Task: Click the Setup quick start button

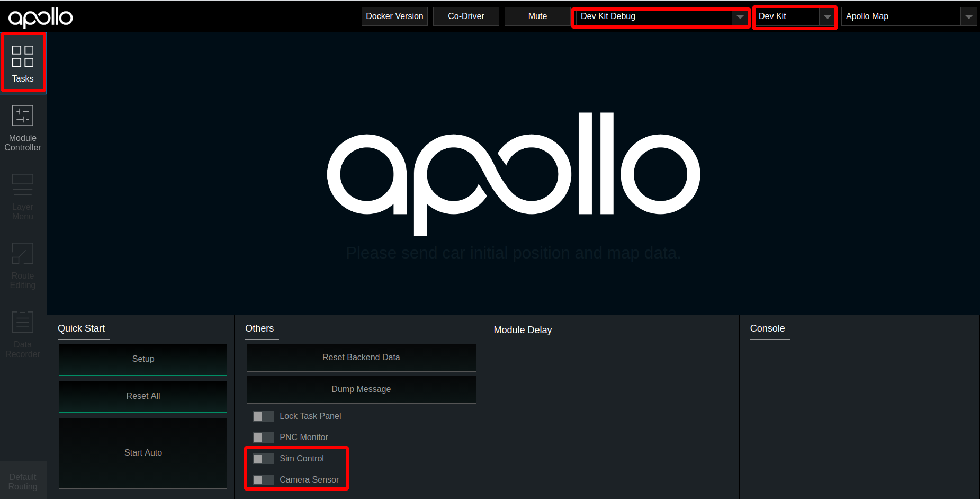Action: pyautogui.click(x=143, y=359)
